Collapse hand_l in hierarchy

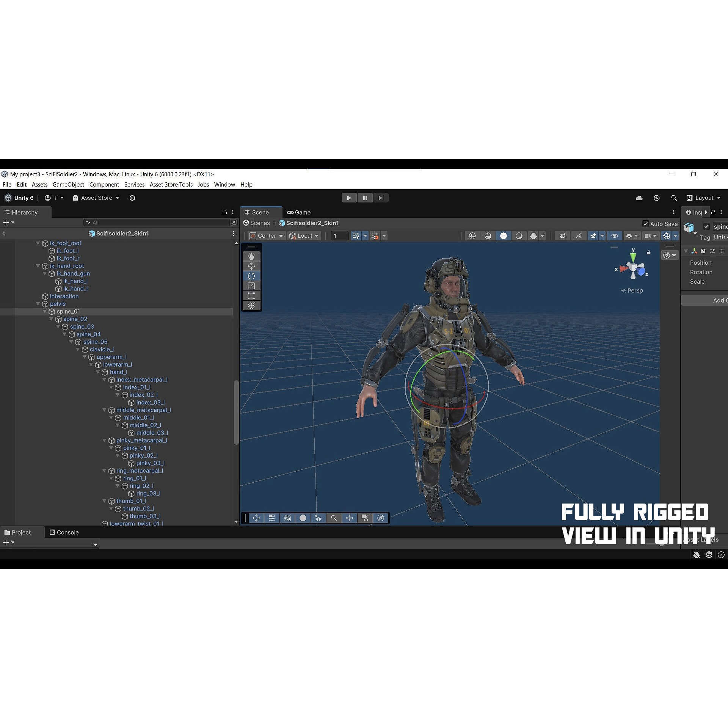(98, 372)
